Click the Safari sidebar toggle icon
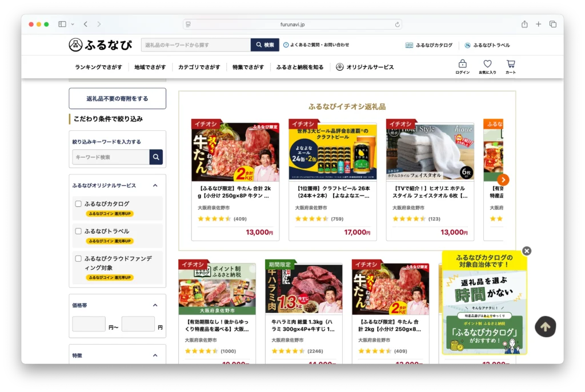Screen dimensions: 585x392 pos(62,24)
